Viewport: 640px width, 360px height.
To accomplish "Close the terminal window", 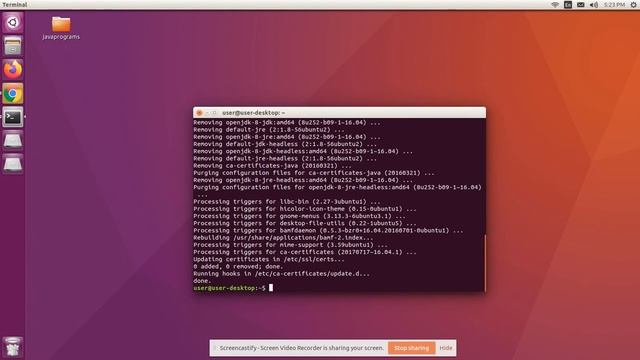I will [x=199, y=113].
